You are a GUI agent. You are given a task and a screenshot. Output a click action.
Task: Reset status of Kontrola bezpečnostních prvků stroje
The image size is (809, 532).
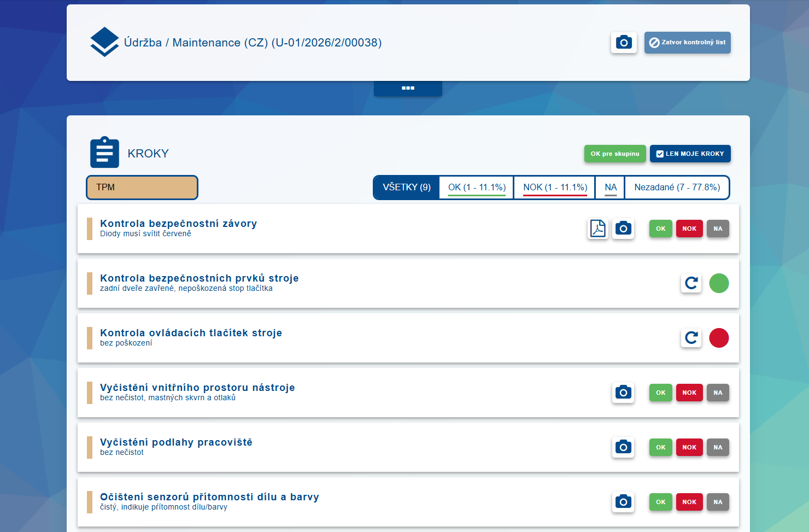click(x=691, y=283)
